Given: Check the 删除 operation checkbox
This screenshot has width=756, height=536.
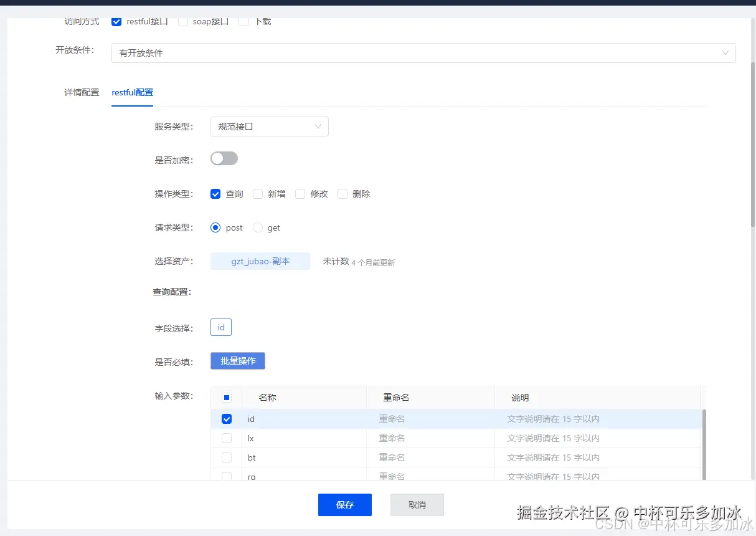Looking at the screenshot, I should [343, 194].
